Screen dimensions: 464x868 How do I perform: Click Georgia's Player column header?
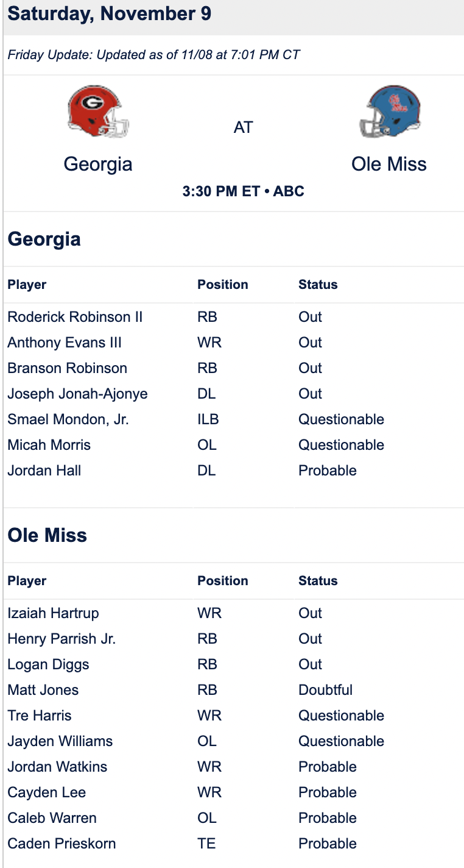pos(27,285)
